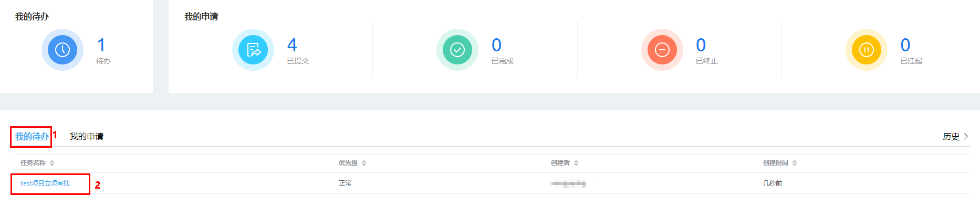Viewport: 980px width, 208px height.
Task: Click the 已挂起 label
Action: (911, 61)
